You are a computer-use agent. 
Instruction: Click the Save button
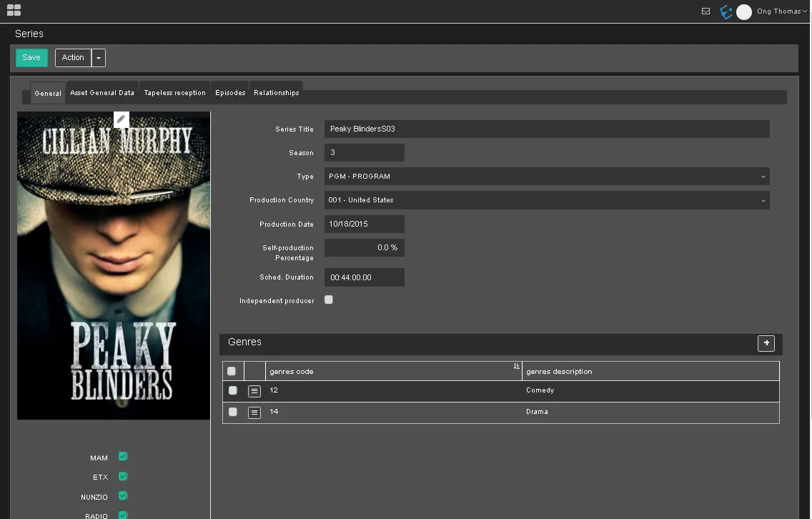point(31,58)
